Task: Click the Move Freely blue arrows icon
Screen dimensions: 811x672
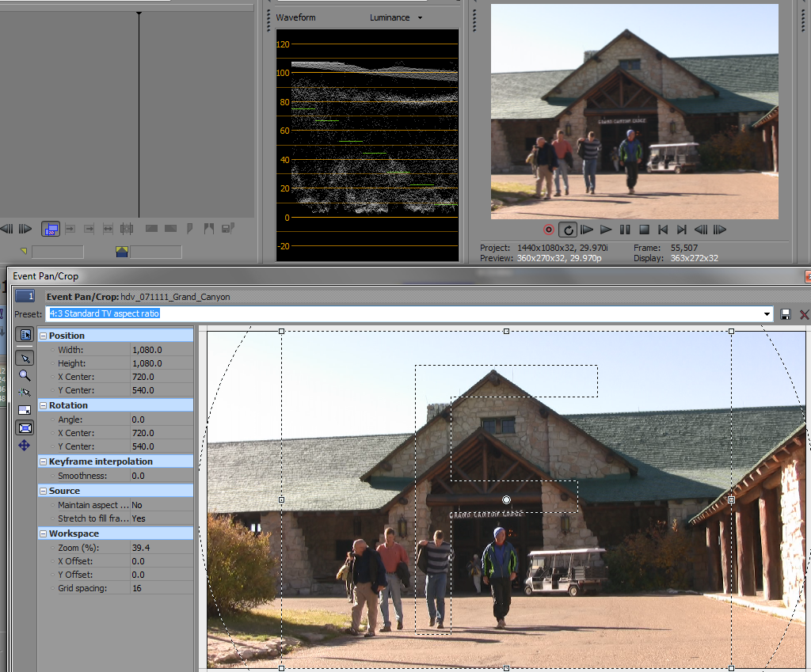Action: click(25, 445)
